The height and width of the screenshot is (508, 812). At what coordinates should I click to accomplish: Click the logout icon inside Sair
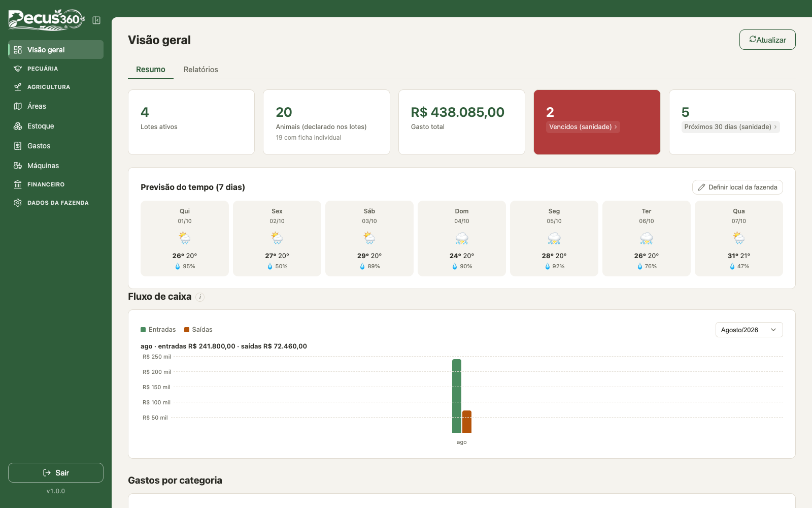[x=47, y=473]
